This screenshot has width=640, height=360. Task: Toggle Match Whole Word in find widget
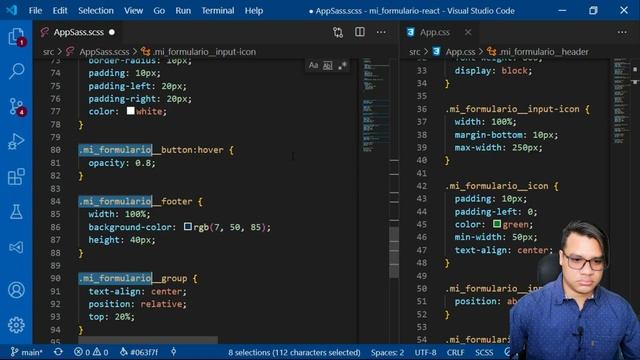328,65
